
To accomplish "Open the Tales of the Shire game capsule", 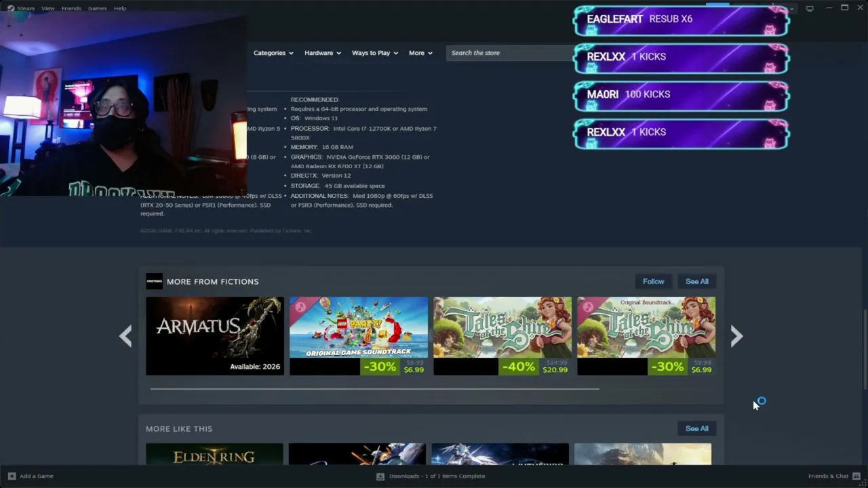I will [502, 335].
